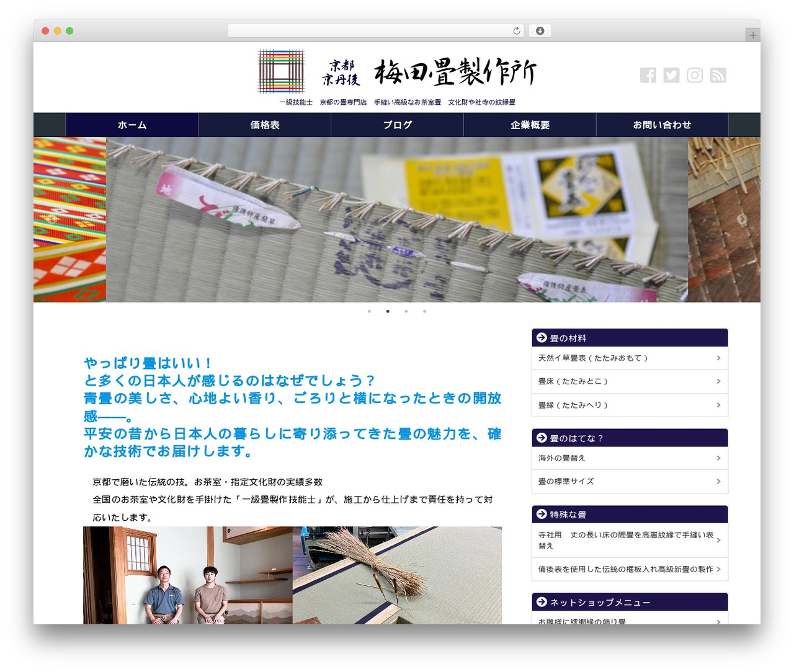Select the third slider pagination dot

(x=406, y=311)
